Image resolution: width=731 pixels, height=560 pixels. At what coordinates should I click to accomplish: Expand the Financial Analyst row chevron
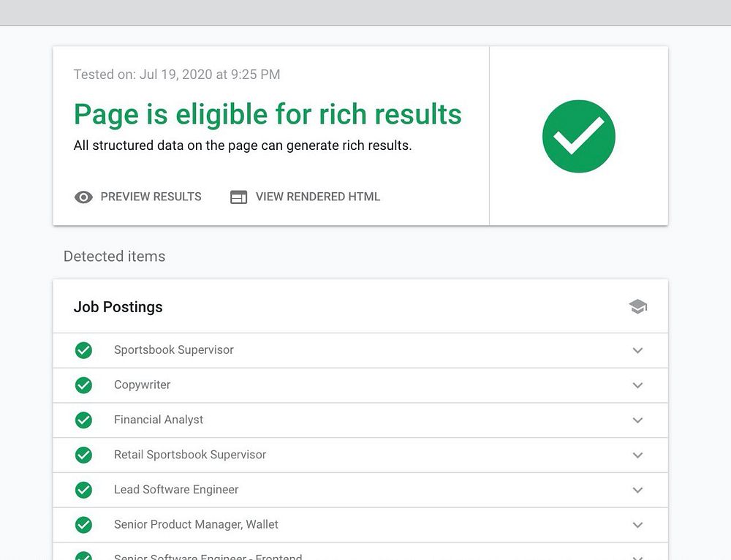pos(637,420)
